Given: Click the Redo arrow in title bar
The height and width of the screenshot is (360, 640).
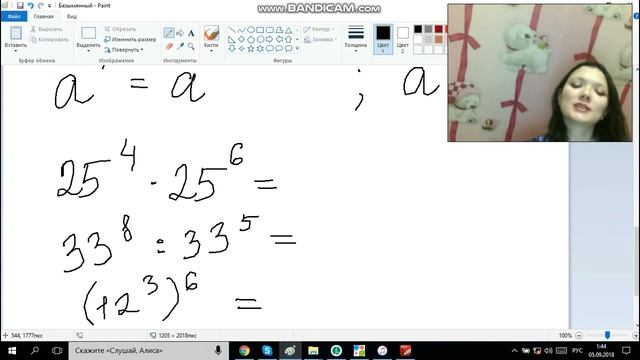Looking at the screenshot, I should click(x=40, y=5).
